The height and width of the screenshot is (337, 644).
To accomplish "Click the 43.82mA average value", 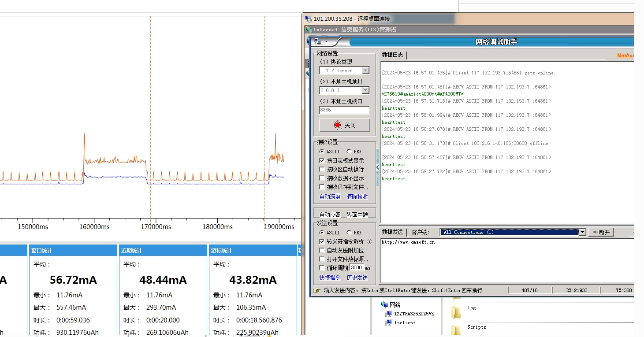I will click(253, 280).
